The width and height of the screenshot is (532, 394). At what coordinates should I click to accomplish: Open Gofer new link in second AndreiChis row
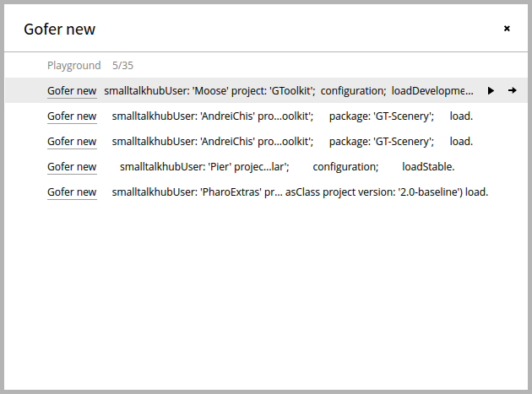72,142
